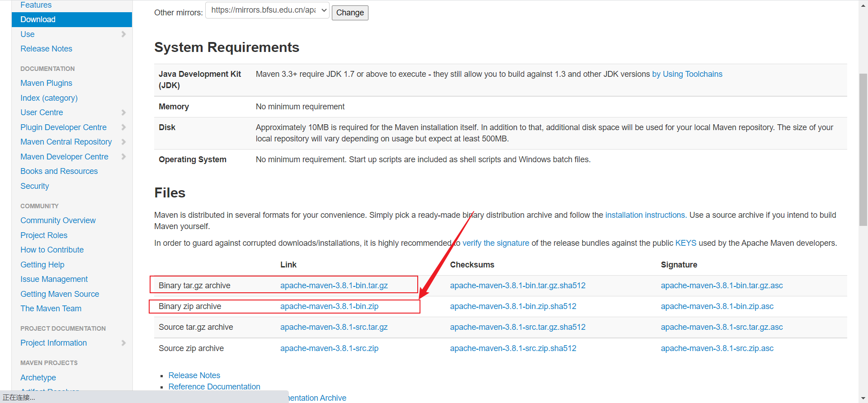This screenshot has width=868, height=403.
Task: Follow the by Using Toolchains link
Action: [687, 74]
